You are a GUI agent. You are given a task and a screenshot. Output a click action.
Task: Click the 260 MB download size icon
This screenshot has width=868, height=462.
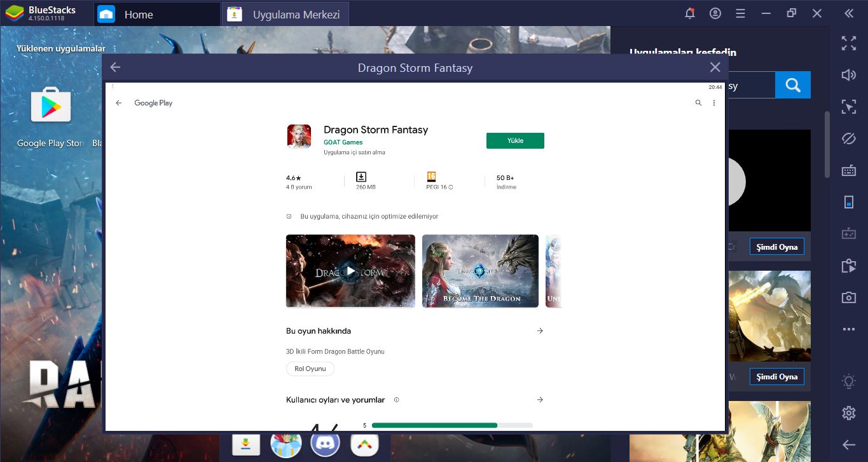pos(361,177)
